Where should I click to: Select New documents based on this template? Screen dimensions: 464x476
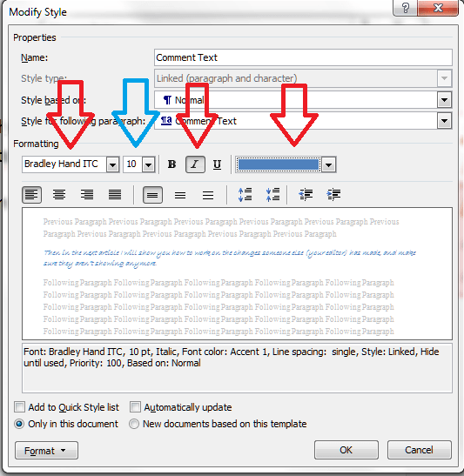[134, 424]
